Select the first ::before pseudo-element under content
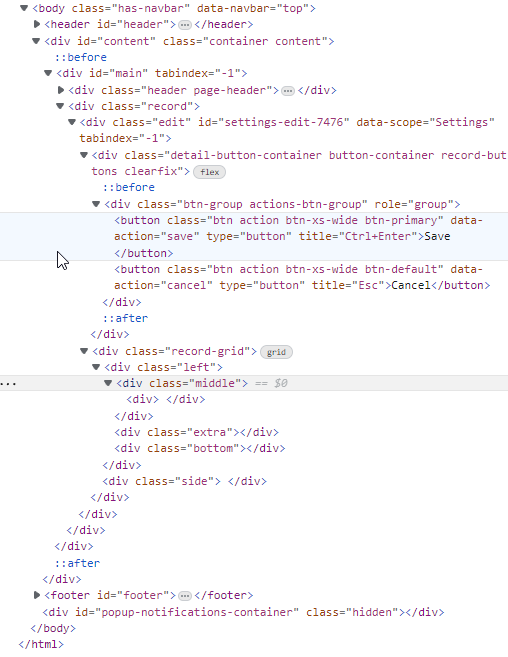Image resolution: width=508 pixels, height=657 pixels. click(x=81, y=57)
